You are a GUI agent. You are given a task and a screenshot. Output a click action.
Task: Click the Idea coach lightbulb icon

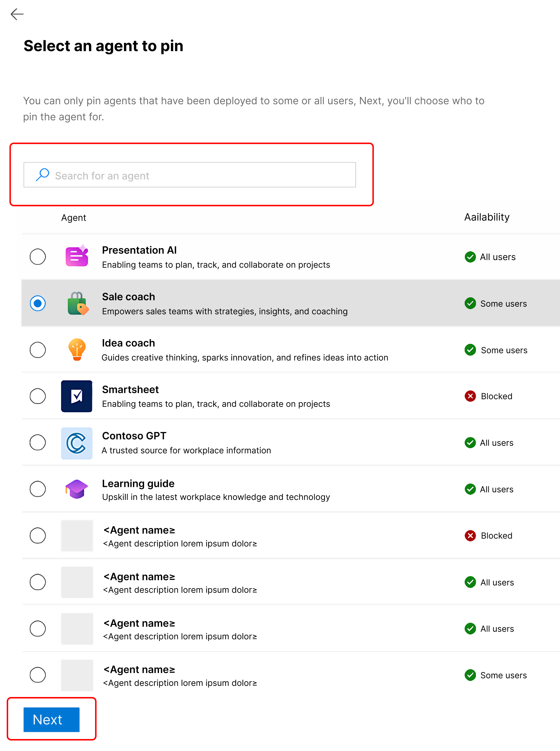(x=77, y=349)
